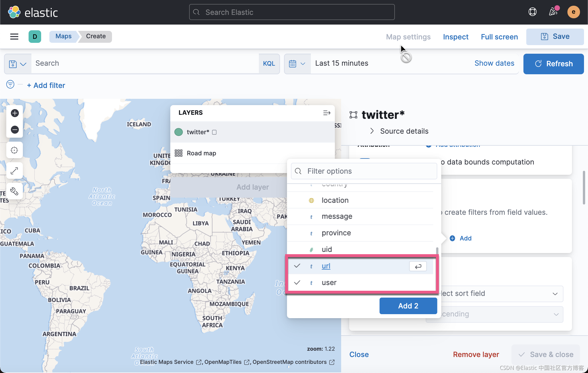The image size is (588, 373).
Task: Open the date quick menu calendar
Action: [297, 64]
